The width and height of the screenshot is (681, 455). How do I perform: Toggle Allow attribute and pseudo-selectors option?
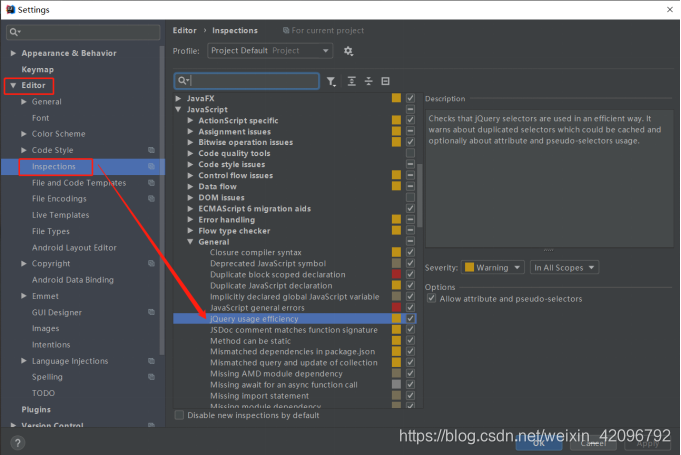[x=431, y=298]
